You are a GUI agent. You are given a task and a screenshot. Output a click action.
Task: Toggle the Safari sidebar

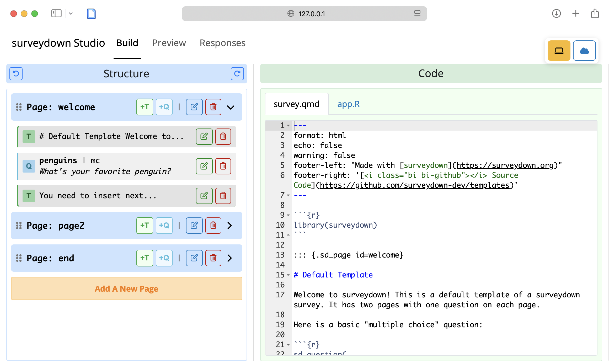click(56, 13)
